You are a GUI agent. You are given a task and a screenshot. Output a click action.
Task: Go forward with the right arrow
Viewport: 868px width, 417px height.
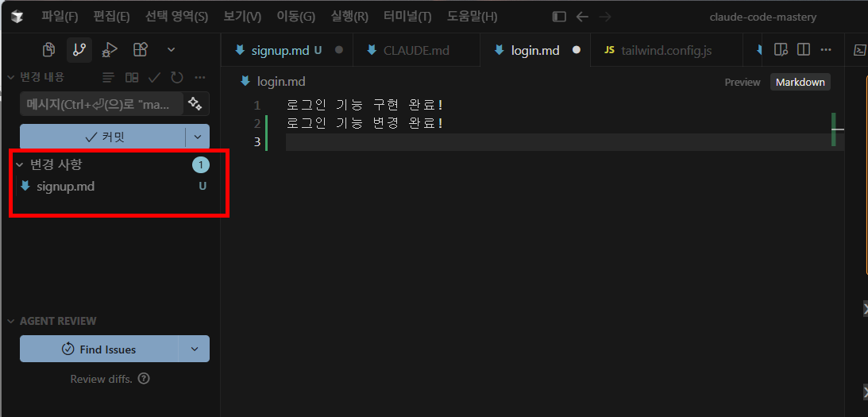(605, 17)
